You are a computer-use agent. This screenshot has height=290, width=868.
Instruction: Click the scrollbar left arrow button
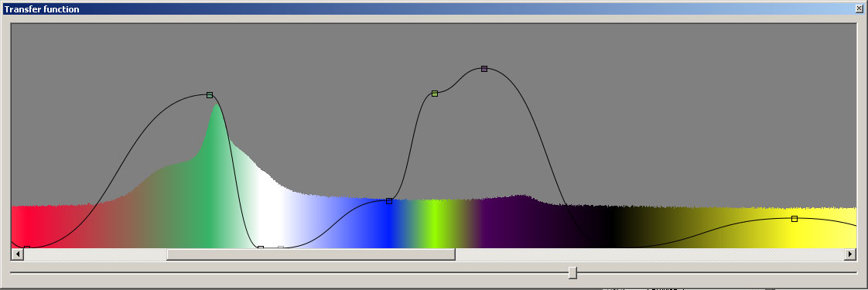pyautogui.click(x=17, y=254)
